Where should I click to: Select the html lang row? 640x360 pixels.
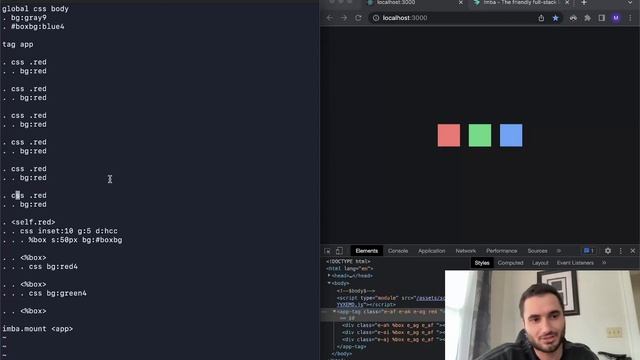point(349,269)
